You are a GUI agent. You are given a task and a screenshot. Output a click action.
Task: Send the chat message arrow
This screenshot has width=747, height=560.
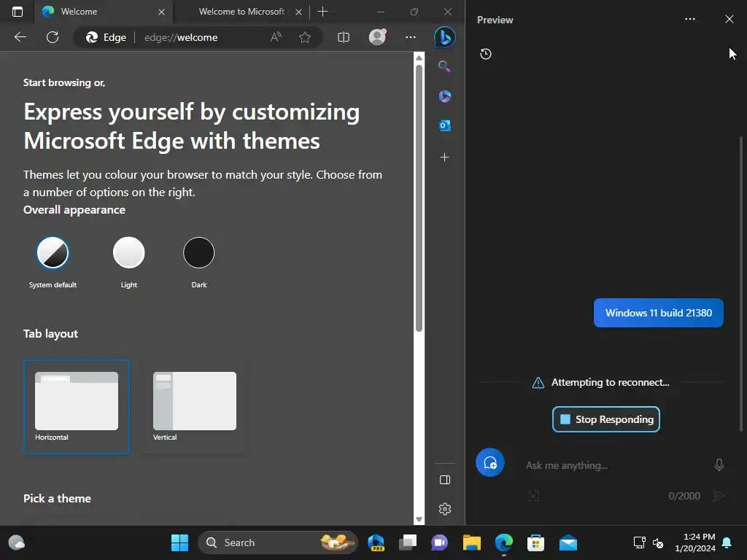tap(719, 496)
